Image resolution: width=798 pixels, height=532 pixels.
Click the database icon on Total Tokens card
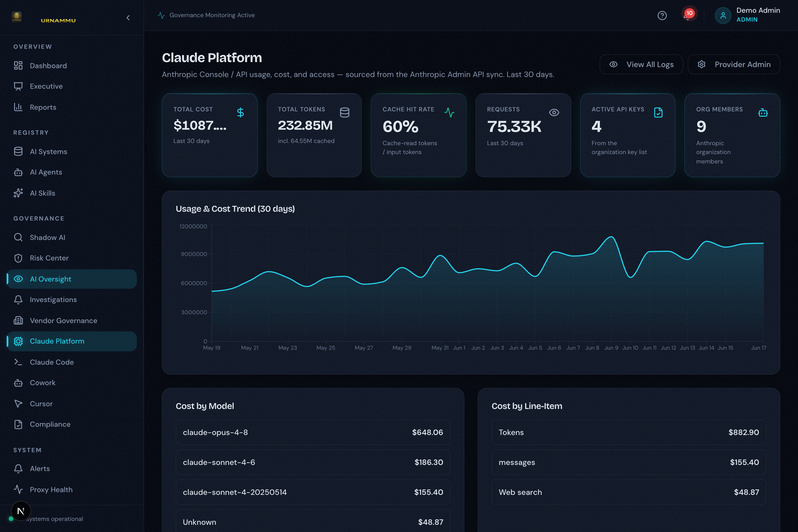coord(345,112)
